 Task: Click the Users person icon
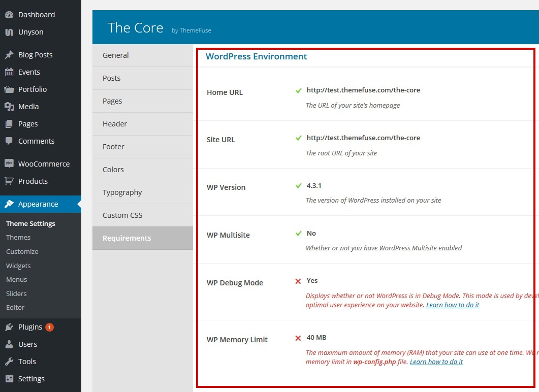[x=9, y=344]
